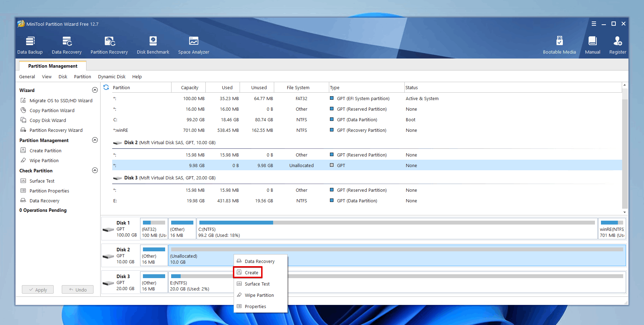
Task: Open the View menu
Action: pos(47,76)
